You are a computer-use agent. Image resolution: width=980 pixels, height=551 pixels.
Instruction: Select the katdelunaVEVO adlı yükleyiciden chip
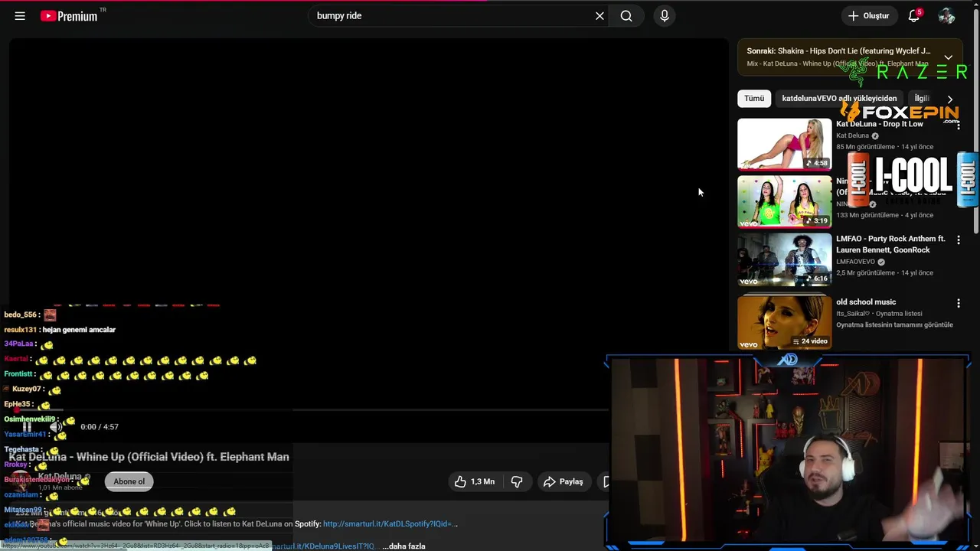coord(839,99)
